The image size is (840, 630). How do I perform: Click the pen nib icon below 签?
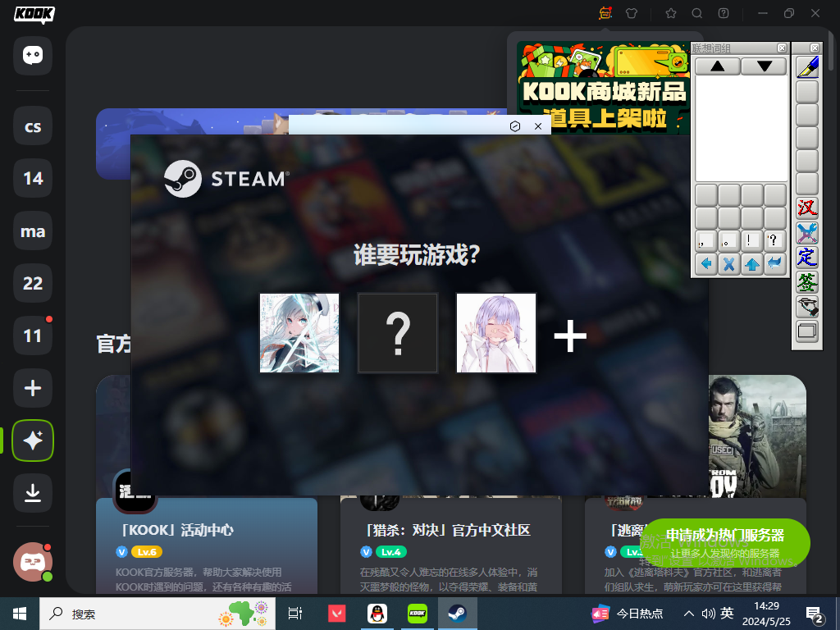pyautogui.click(x=807, y=307)
